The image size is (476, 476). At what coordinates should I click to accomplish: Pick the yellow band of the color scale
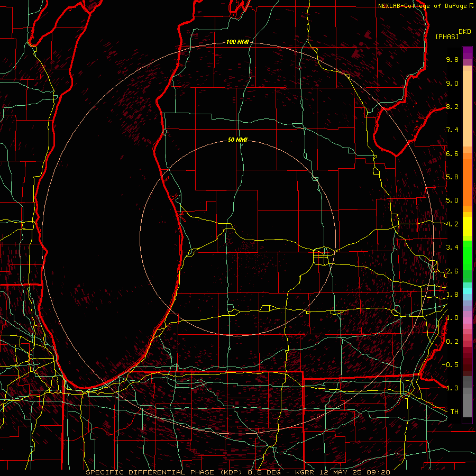pyautogui.click(x=467, y=226)
